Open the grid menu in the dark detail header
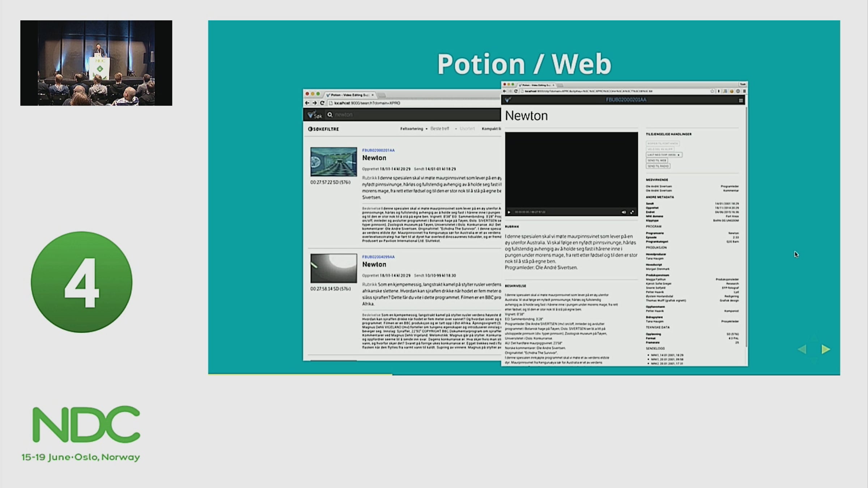 pyautogui.click(x=741, y=100)
